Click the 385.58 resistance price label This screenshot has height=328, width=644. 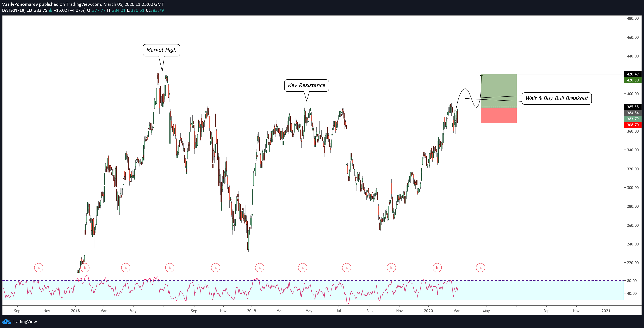633,107
